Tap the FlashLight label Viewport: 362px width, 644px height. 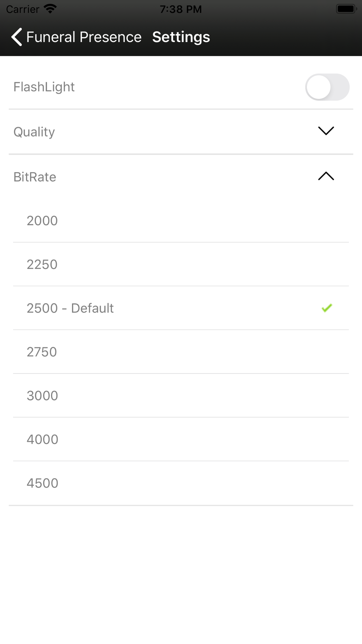(44, 87)
